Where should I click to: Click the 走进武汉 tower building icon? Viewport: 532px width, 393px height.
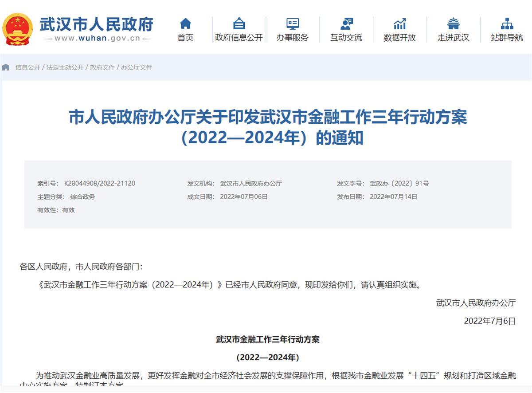[453, 24]
